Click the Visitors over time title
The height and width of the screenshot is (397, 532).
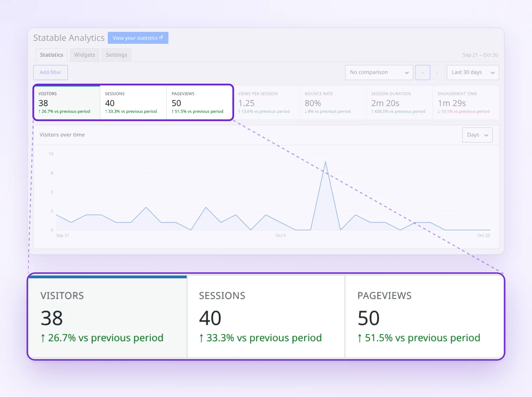tap(62, 135)
